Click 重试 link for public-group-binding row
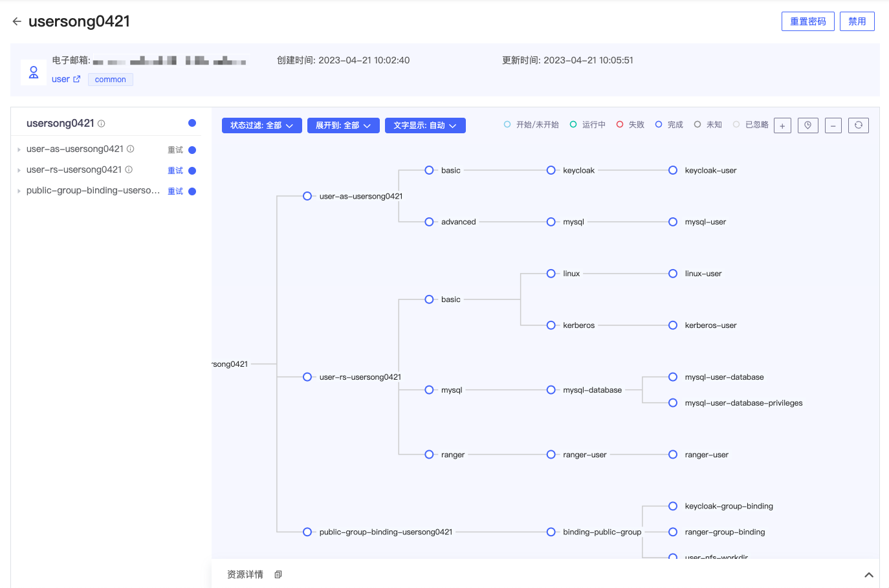Screen dimensions: 889x588 click(x=175, y=191)
